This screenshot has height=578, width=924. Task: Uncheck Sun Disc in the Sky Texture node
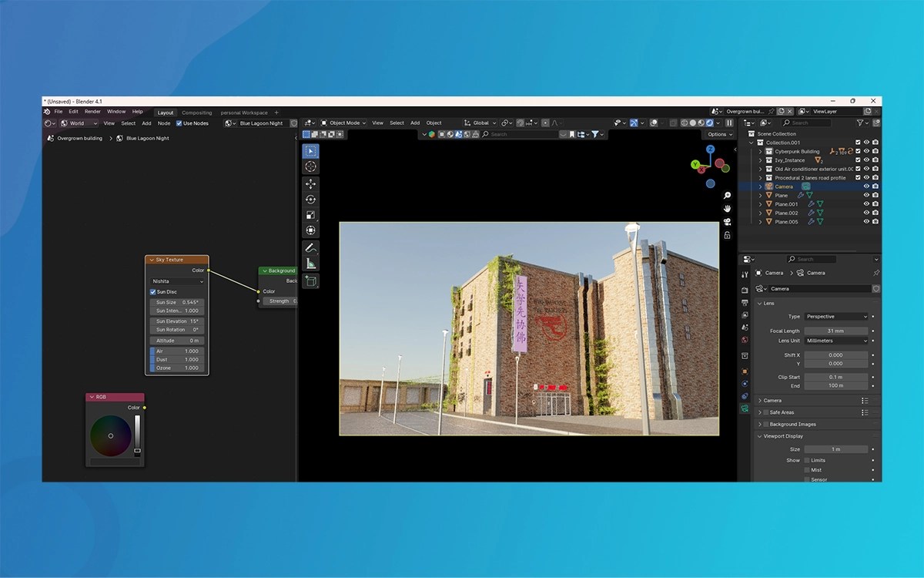coord(153,291)
